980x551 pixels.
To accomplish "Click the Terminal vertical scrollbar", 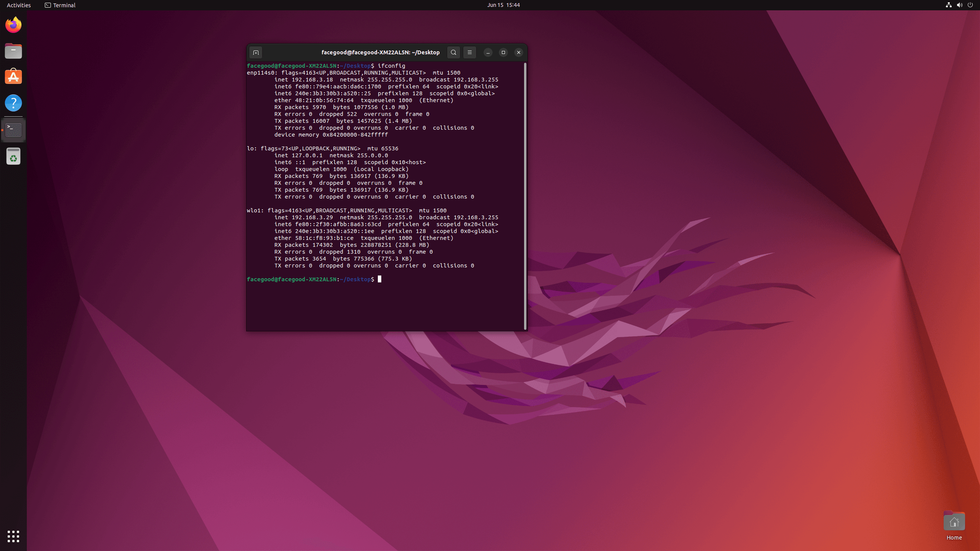I will pos(525,196).
